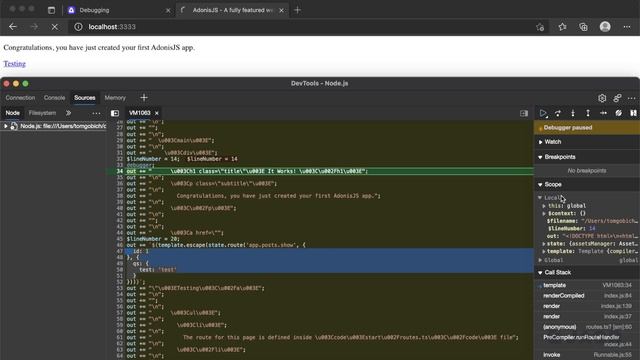Click the localhost:3333 address bar

pyautogui.click(x=302, y=27)
